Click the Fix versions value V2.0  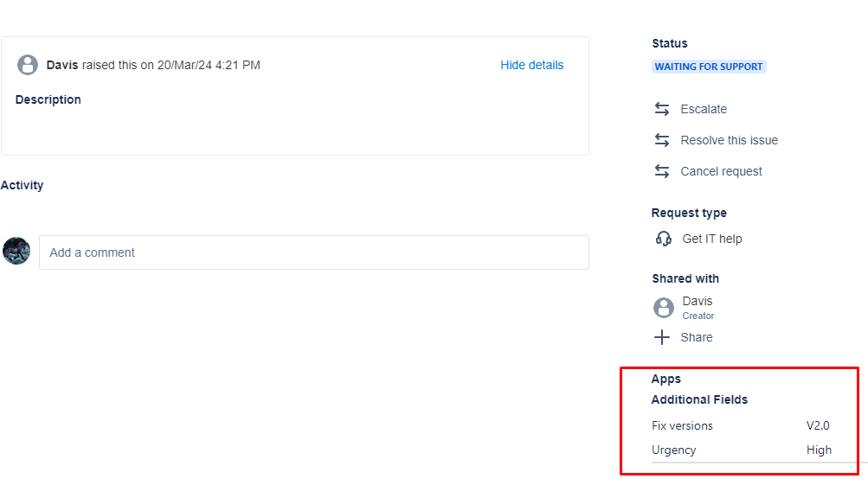tap(818, 425)
